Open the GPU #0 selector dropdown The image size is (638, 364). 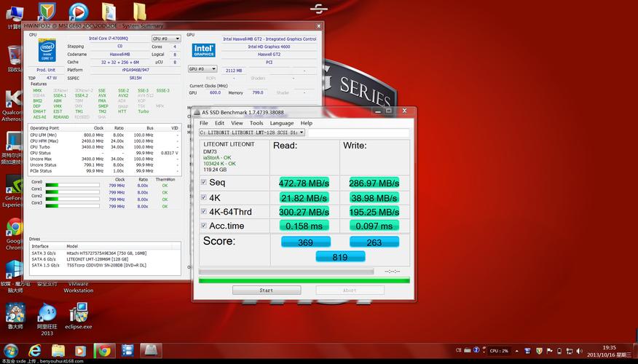[202, 69]
